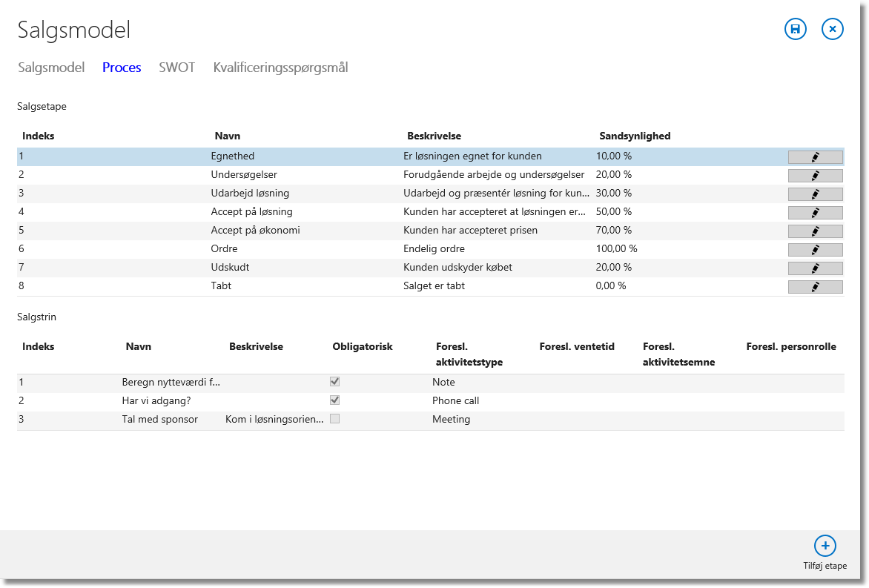Select the Tabt stage name
The image size is (869, 588).
point(221,286)
